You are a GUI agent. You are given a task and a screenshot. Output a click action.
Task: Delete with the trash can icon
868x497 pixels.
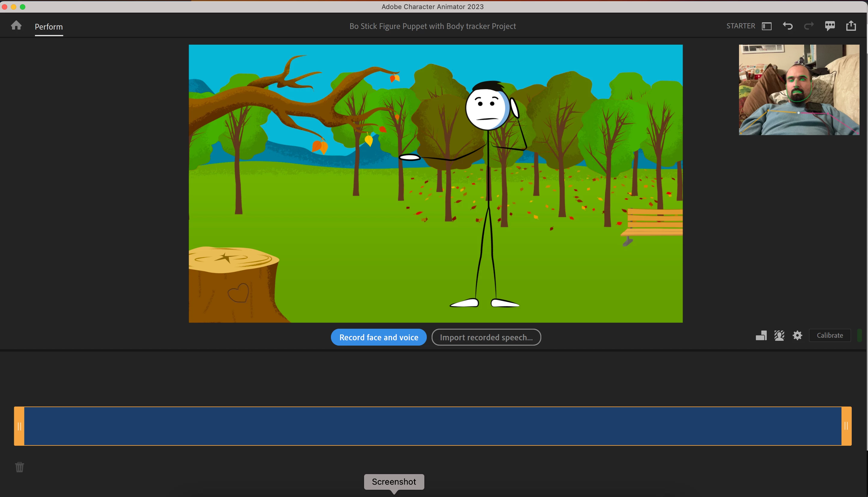click(20, 467)
